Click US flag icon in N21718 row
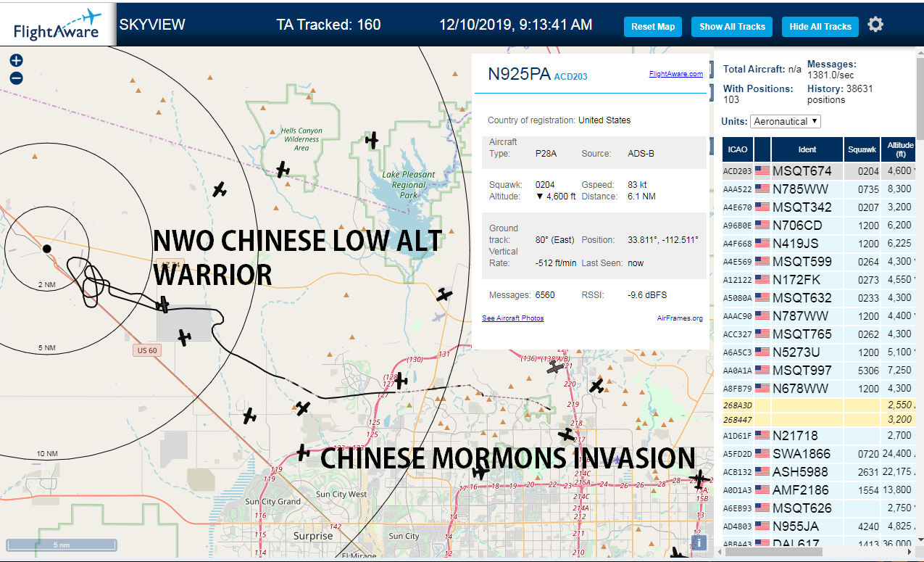Image resolution: width=924 pixels, height=562 pixels. 762,436
